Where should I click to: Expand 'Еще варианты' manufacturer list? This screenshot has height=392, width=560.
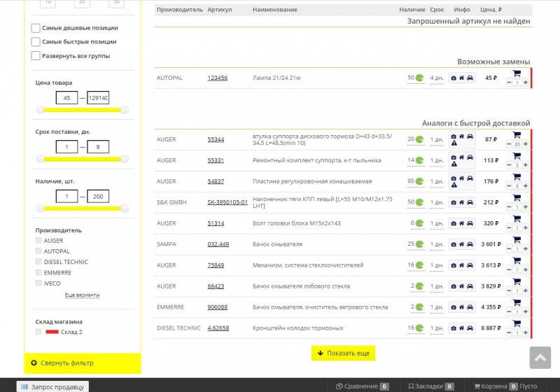(x=82, y=295)
